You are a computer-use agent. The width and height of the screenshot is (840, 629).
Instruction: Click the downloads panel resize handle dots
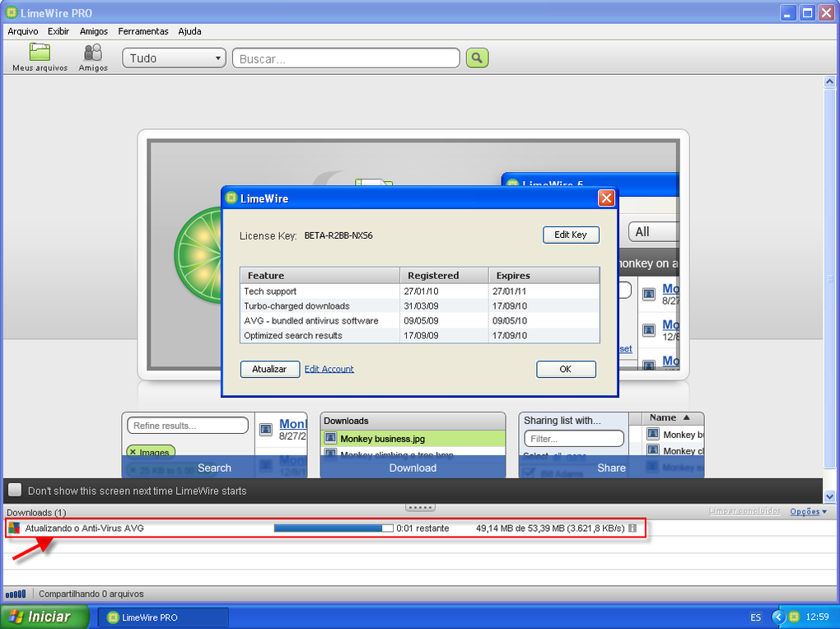point(421,507)
